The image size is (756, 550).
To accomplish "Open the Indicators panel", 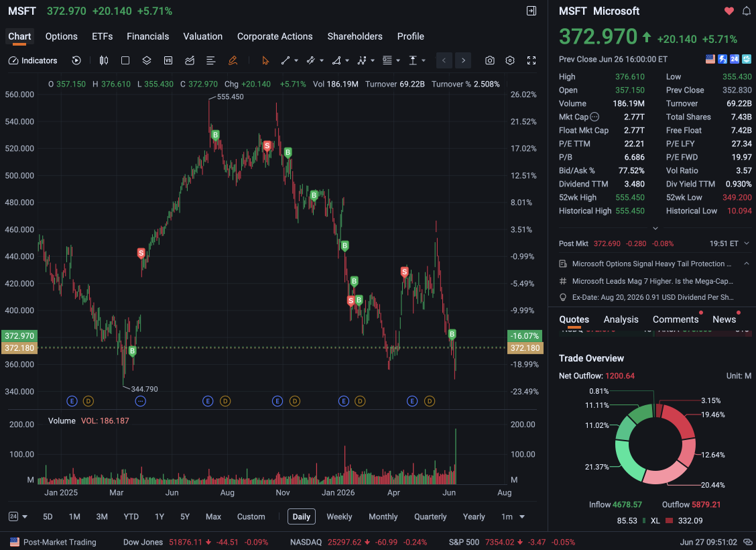I will click(x=33, y=60).
